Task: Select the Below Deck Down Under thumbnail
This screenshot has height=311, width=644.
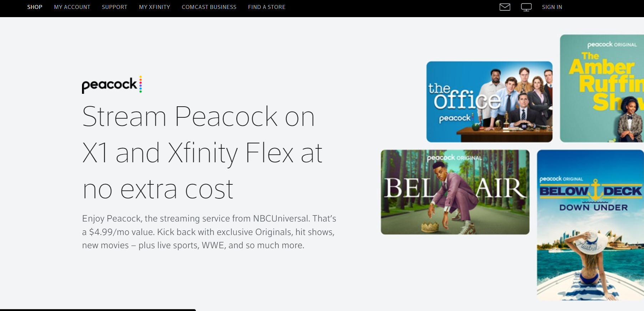Action: tap(591, 225)
